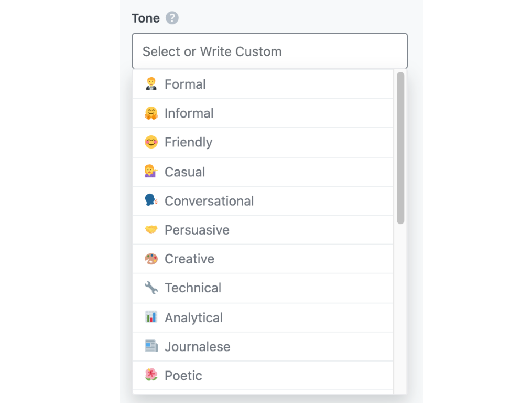Choose the Formal tone option
This screenshot has width=532, height=403.
click(185, 84)
